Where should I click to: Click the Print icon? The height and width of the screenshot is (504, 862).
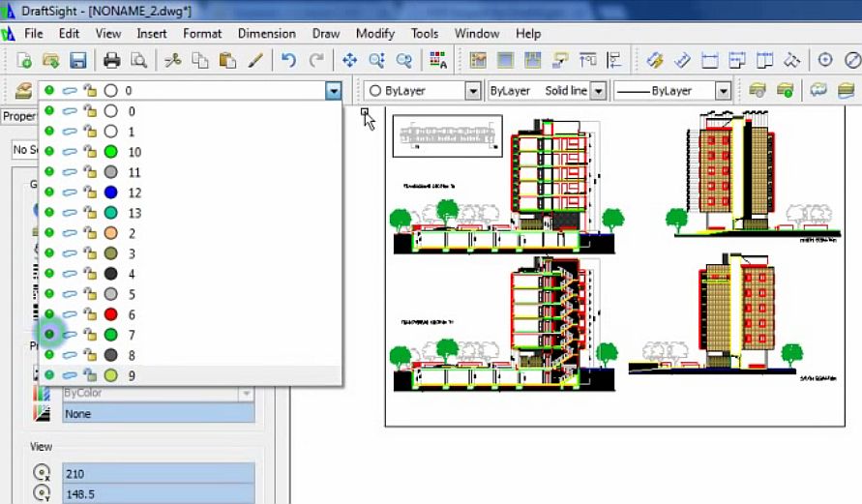pos(112,60)
